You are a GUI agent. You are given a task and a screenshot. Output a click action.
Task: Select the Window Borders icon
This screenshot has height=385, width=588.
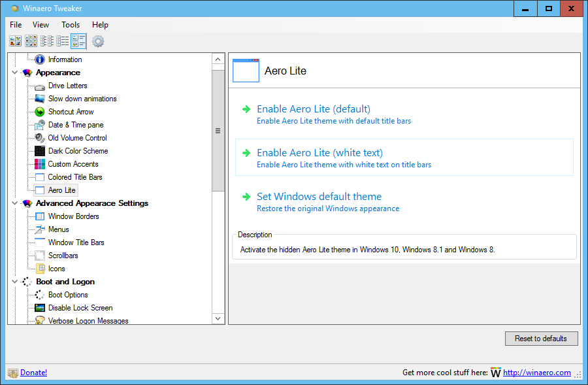tap(40, 216)
